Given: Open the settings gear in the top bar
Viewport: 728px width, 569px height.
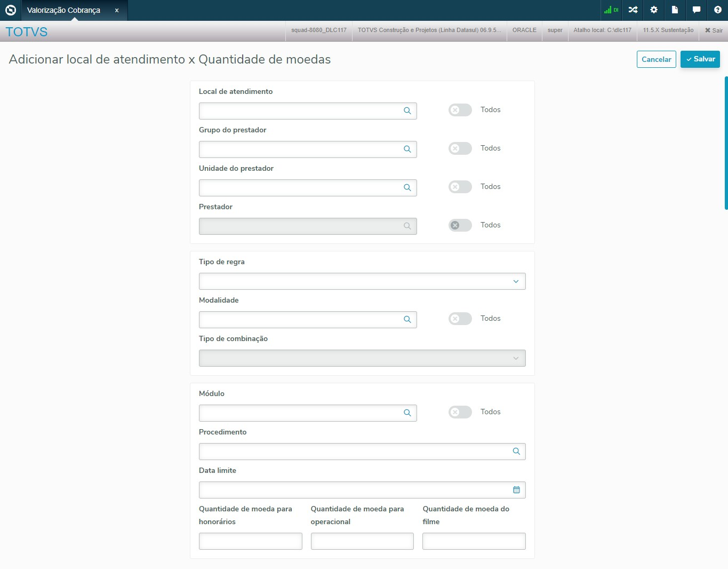Looking at the screenshot, I should (x=654, y=10).
